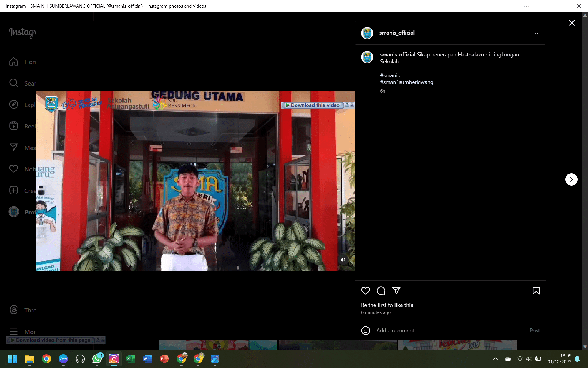Image resolution: width=588 pixels, height=368 pixels.
Task: Open post options three-dot menu
Action: [x=535, y=33]
